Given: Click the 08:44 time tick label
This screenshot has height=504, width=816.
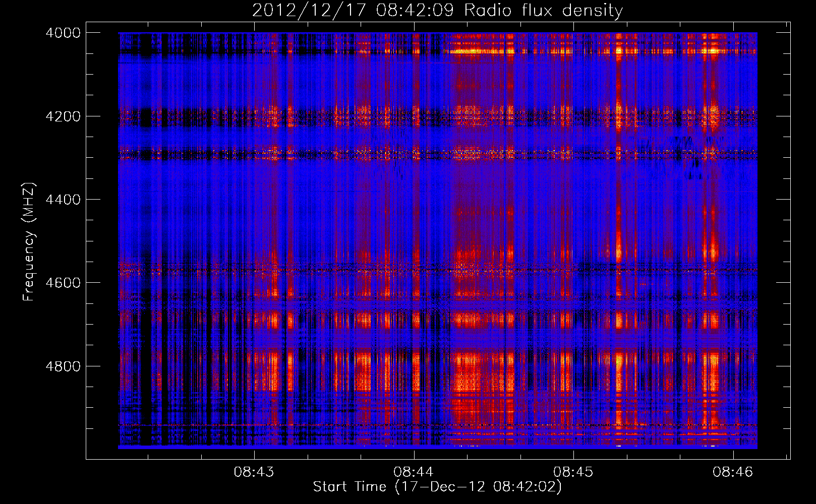Looking at the screenshot, I should (414, 472).
